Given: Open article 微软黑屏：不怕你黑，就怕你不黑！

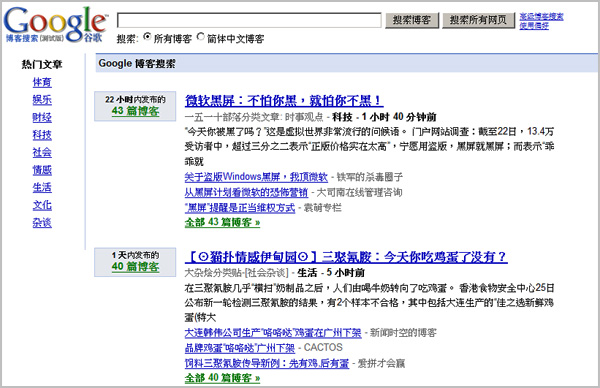Looking at the screenshot, I should [x=284, y=101].
